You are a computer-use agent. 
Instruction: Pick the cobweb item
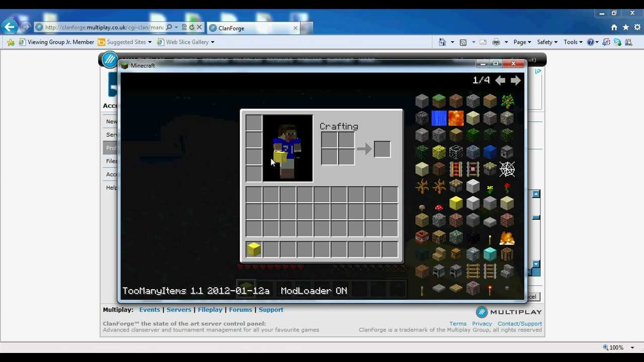click(x=507, y=169)
